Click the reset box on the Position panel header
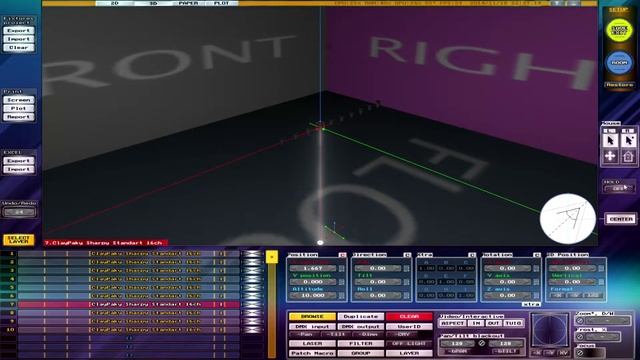Image resolution: width=640 pixels, height=360 pixels. [x=342, y=255]
